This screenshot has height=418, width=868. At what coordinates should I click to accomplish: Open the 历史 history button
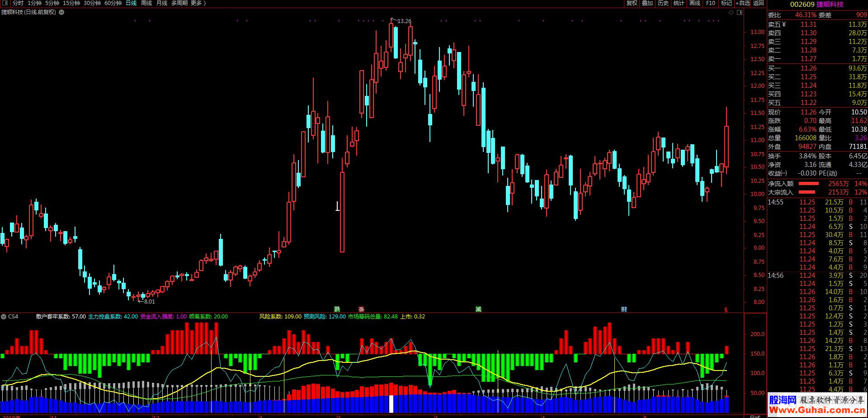click(x=663, y=3)
